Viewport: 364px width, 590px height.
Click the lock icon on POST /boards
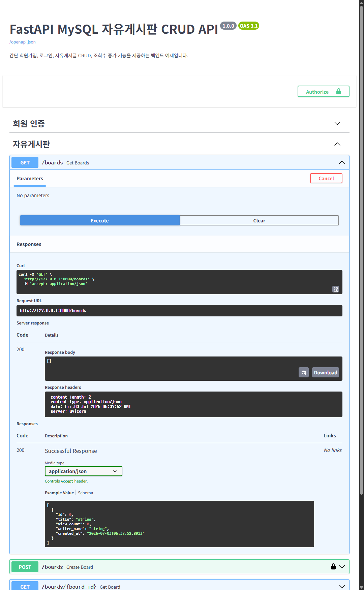click(333, 566)
